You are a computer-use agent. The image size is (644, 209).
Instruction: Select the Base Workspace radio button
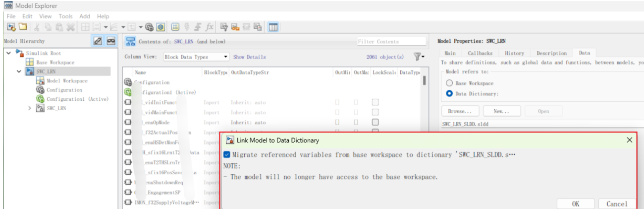[449, 83]
